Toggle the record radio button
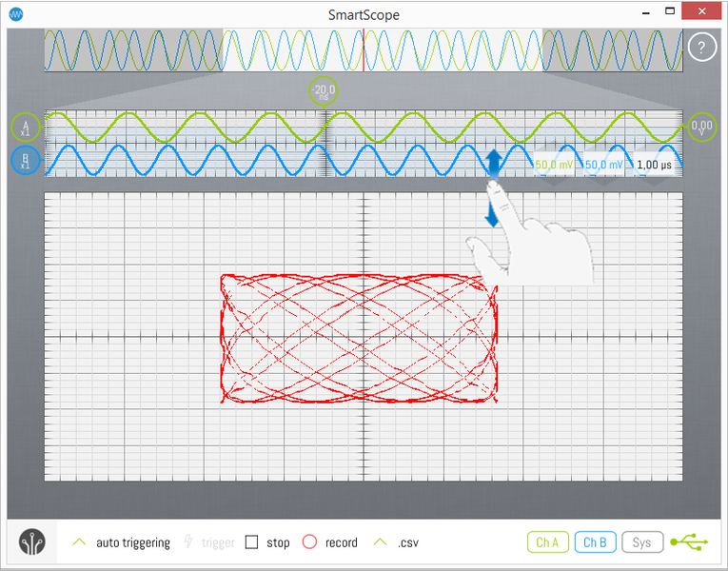728x571 pixels. [x=309, y=542]
